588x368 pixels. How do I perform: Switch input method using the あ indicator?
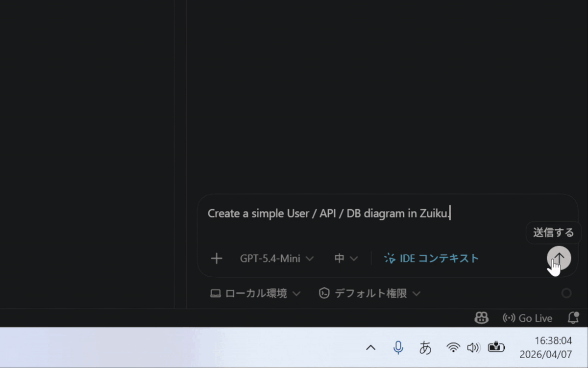point(425,347)
